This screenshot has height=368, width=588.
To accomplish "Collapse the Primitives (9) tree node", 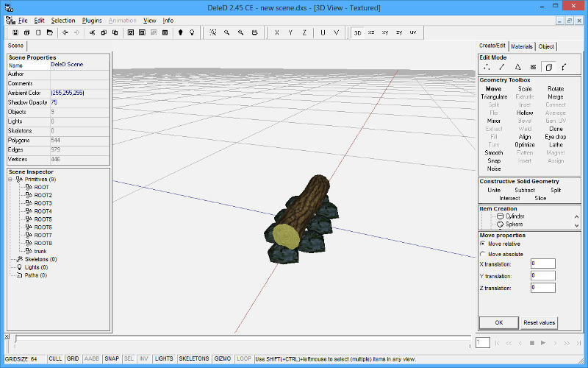I will [10, 179].
